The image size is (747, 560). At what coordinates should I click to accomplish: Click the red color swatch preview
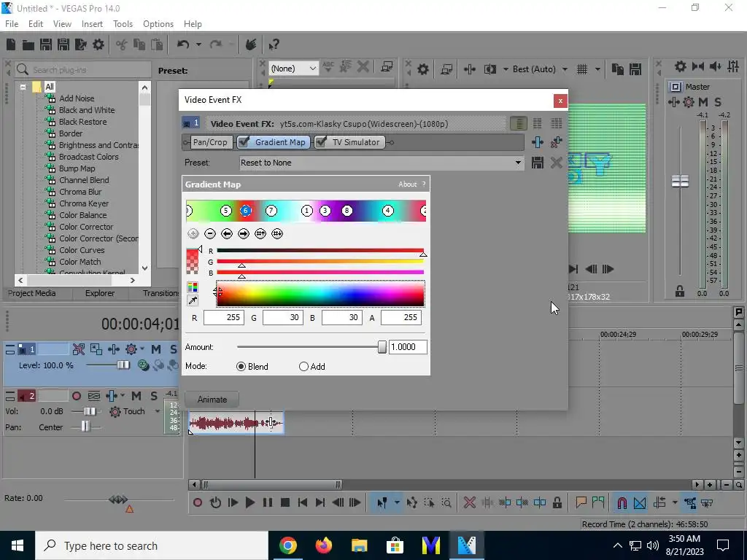(193, 261)
